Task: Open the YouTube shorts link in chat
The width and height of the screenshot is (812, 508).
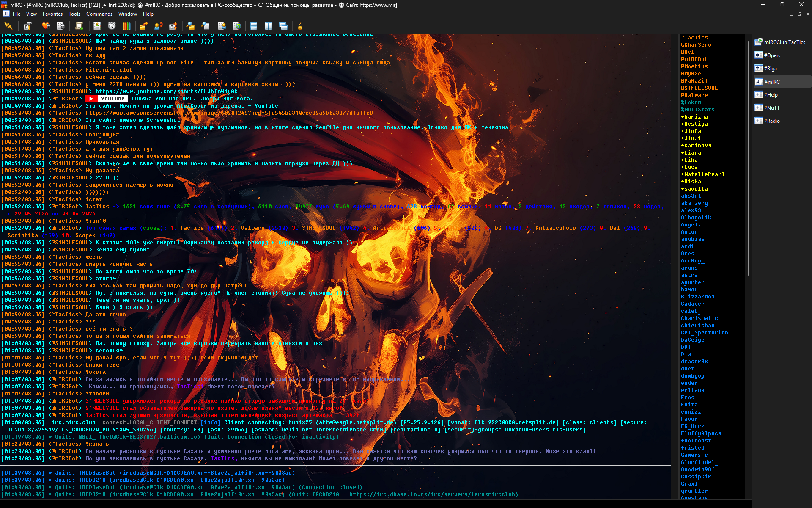Action: coord(167,91)
